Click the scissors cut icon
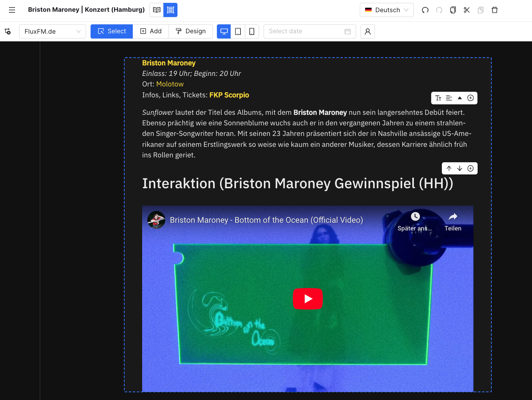532x400 pixels. [x=467, y=10]
